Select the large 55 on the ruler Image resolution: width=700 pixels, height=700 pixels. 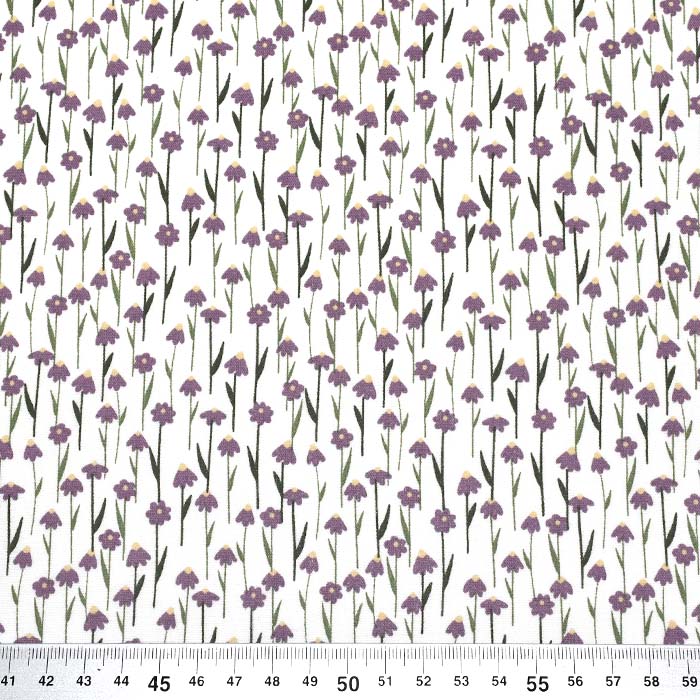539,683
